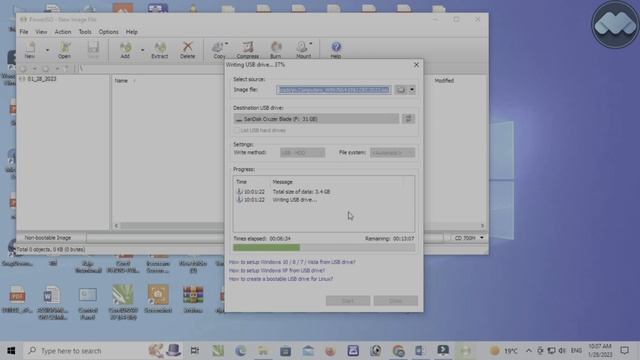Click the Copy toolbar icon
640x360 pixels.
(x=219, y=50)
